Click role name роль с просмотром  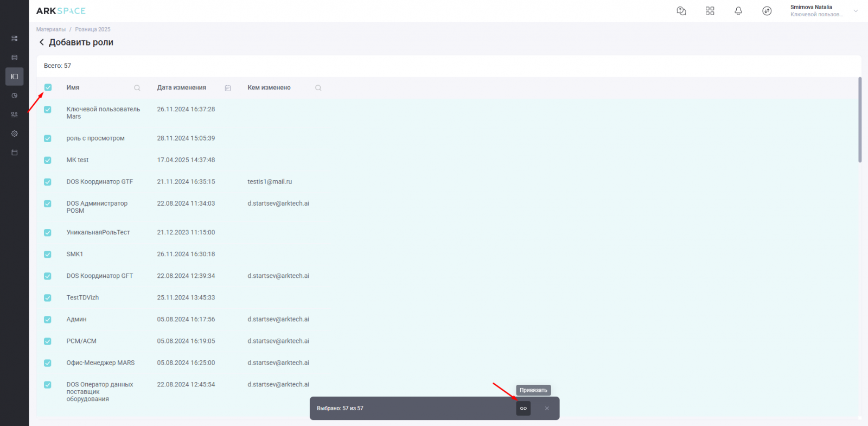(95, 138)
